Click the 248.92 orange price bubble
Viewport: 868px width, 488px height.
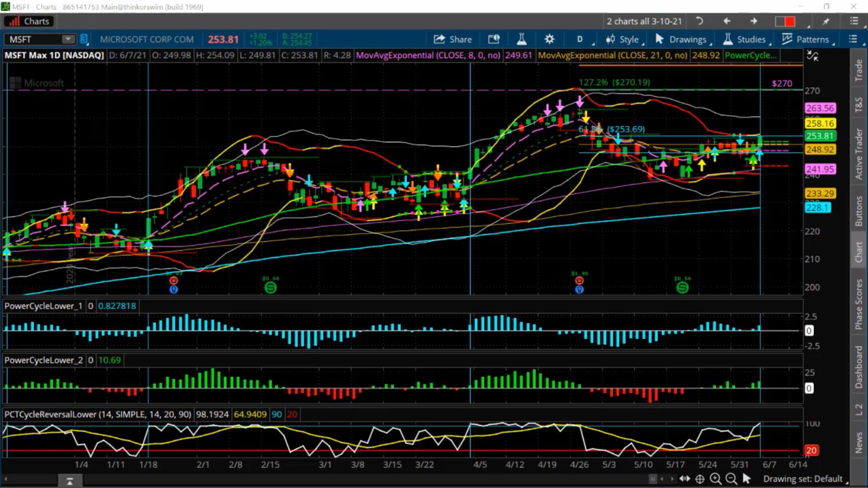click(x=820, y=150)
